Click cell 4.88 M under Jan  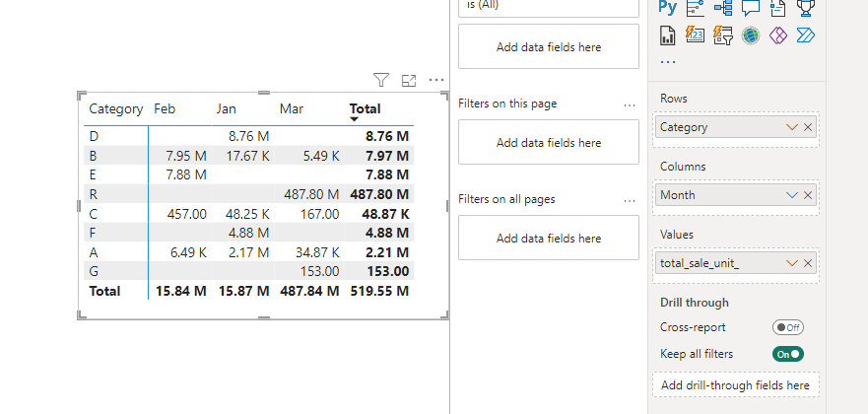point(249,233)
